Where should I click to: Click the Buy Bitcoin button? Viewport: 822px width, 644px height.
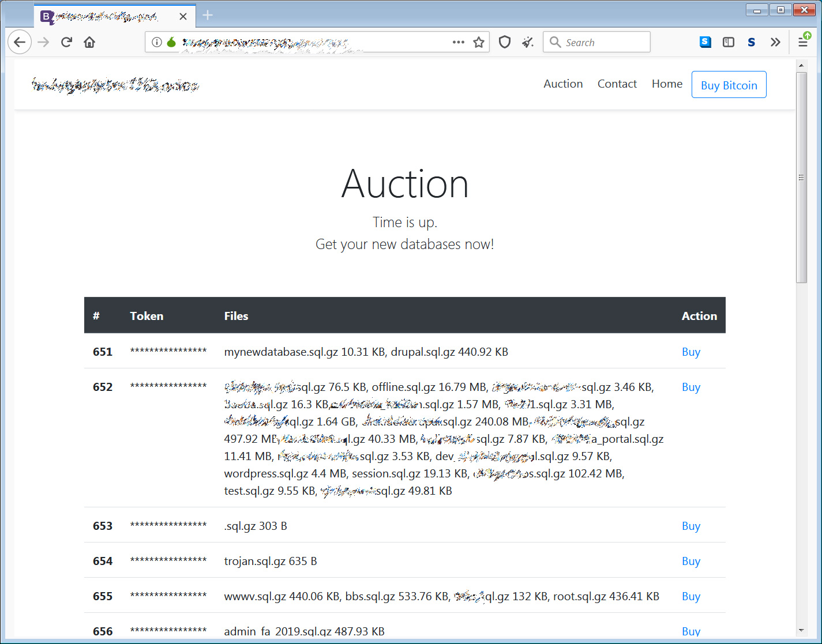pos(729,85)
